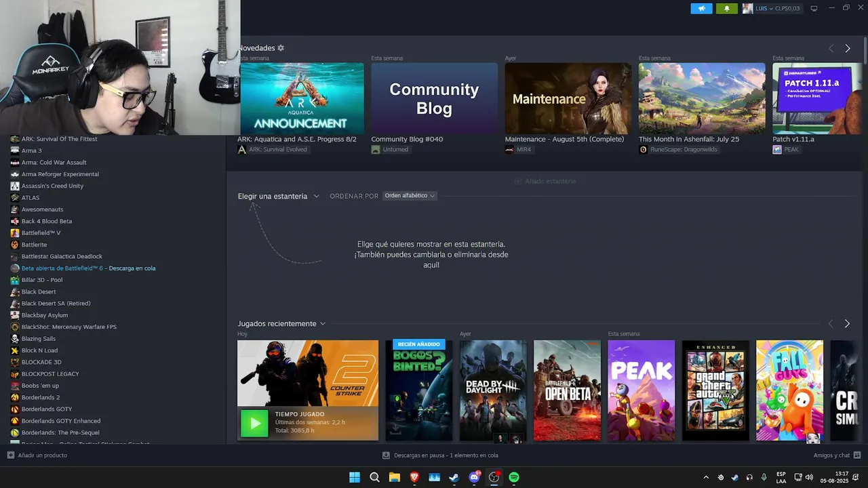Click the RuneScape: Dragonwilds source icon
This screenshot has height=488, width=868.
643,149
